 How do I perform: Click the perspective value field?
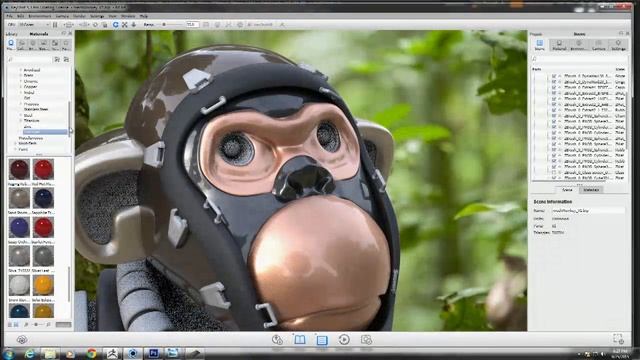pyautogui.click(x=192, y=25)
